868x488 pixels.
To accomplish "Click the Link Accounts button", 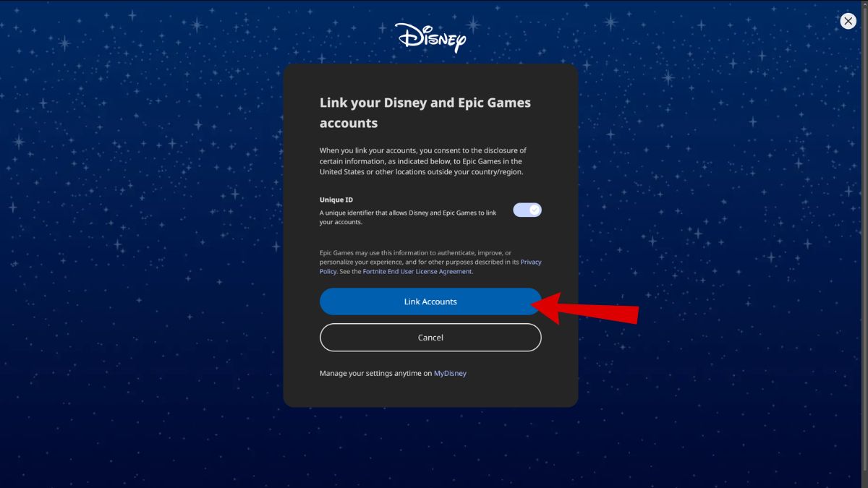I will click(430, 301).
